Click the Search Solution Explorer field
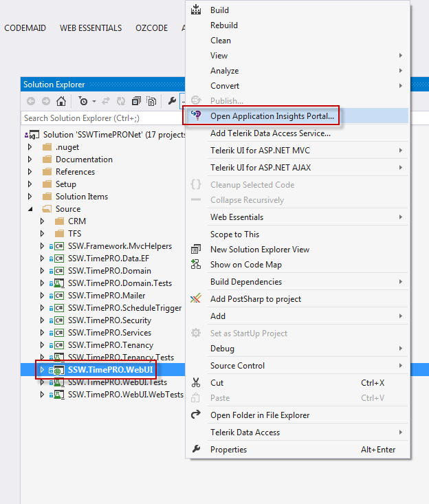The height and width of the screenshot is (504, 429). coord(103,118)
